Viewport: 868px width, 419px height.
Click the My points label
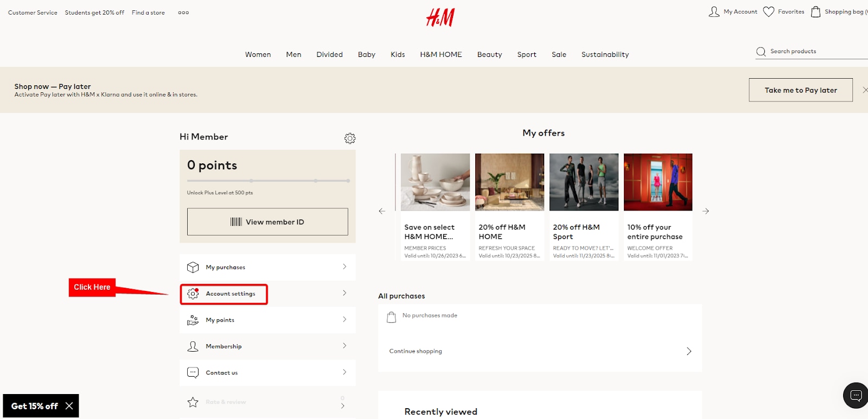coord(220,320)
